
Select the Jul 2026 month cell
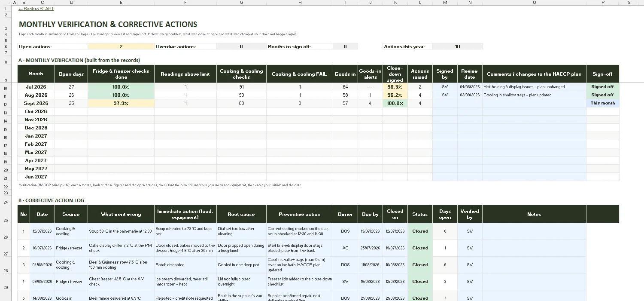(x=36, y=87)
